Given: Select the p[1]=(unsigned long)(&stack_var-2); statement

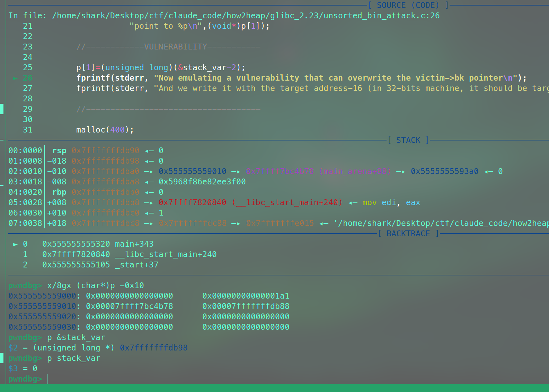Looking at the screenshot, I should pyautogui.click(x=161, y=67).
